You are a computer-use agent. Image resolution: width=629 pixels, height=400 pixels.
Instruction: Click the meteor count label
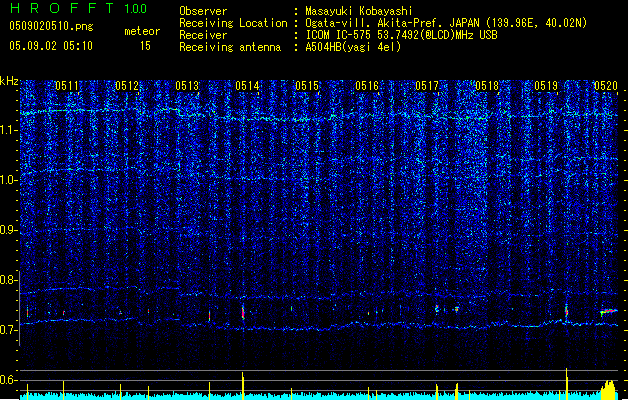point(142,31)
